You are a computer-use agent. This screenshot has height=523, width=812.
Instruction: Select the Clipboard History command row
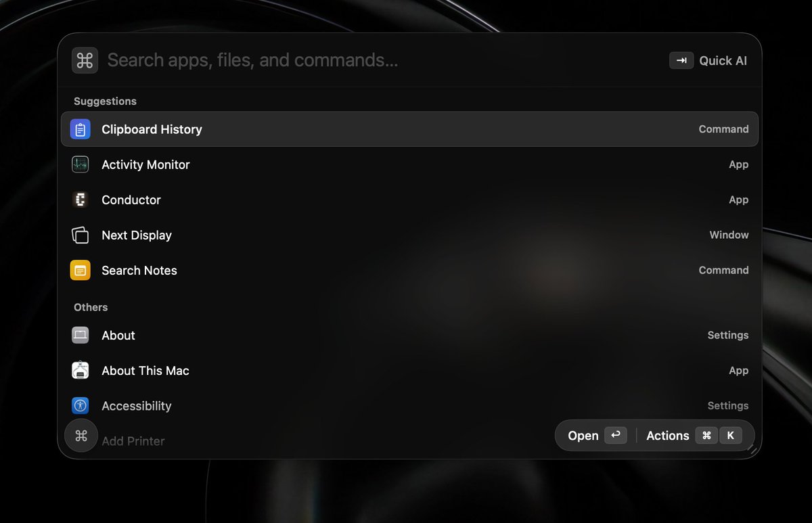pyautogui.click(x=409, y=129)
